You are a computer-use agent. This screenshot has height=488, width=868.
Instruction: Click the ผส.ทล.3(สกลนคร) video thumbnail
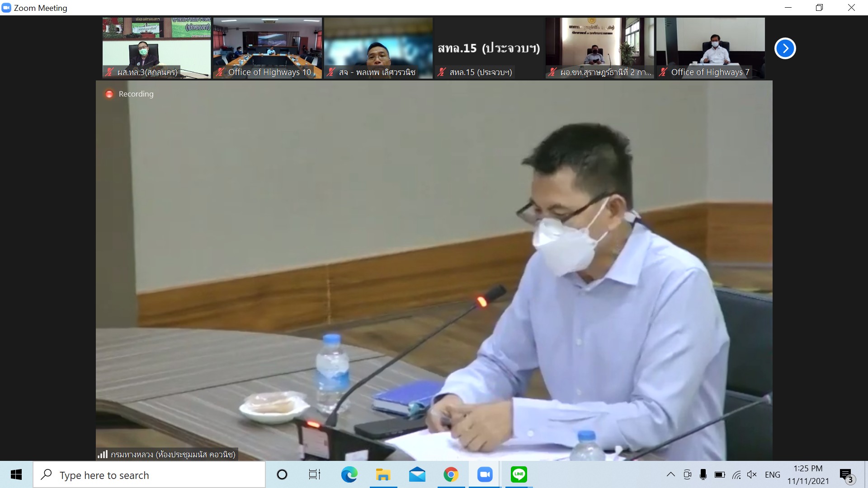[x=156, y=48]
